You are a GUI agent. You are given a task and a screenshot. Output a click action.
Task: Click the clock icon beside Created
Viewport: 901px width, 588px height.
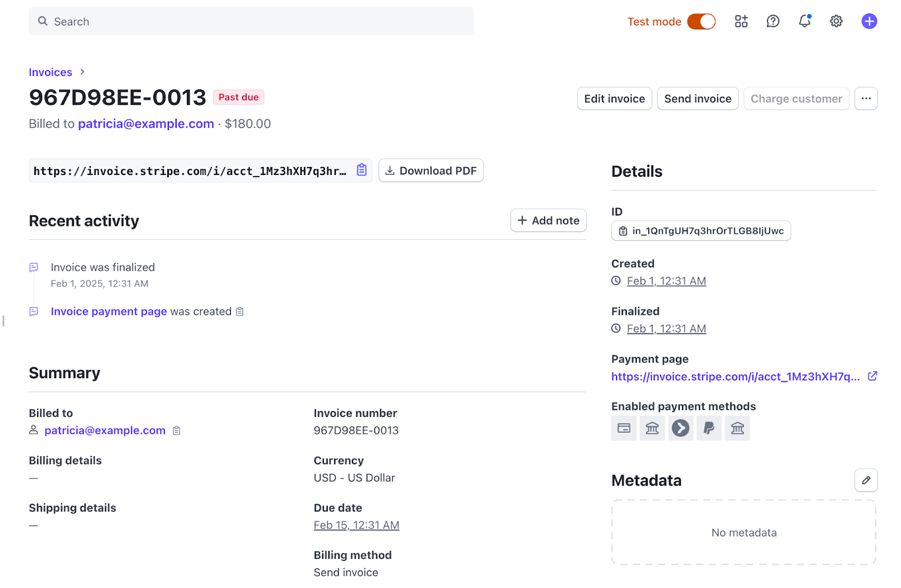(616, 281)
